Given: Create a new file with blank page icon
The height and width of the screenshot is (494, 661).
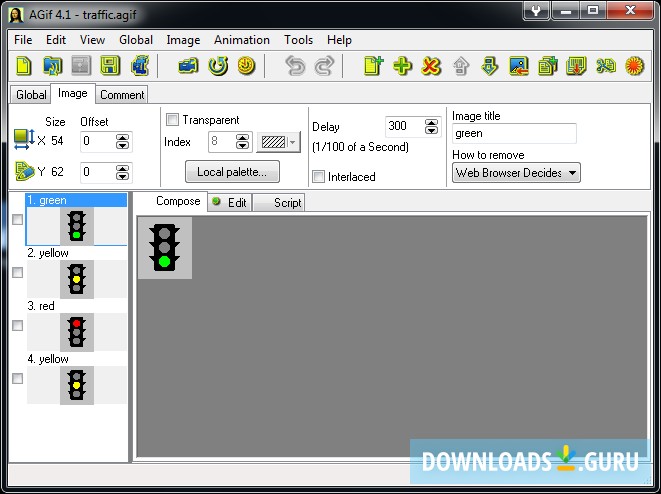Looking at the screenshot, I should click(24, 66).
